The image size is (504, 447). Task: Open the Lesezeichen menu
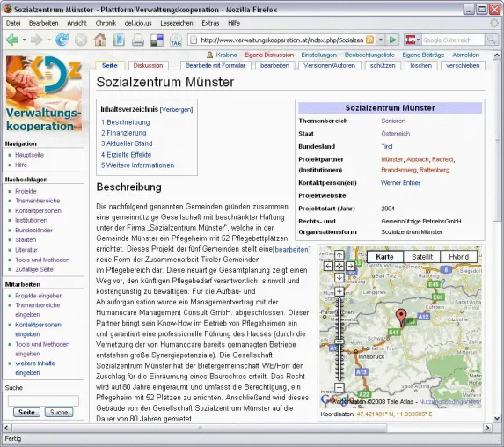click(177, 23)
